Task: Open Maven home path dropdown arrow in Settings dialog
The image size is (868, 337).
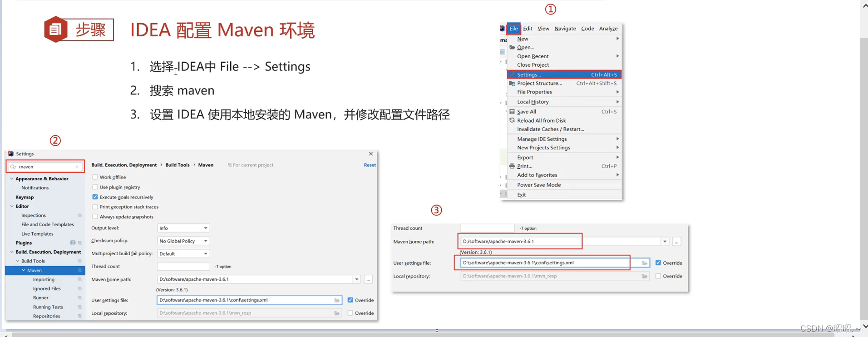Action: click(357, 279)
